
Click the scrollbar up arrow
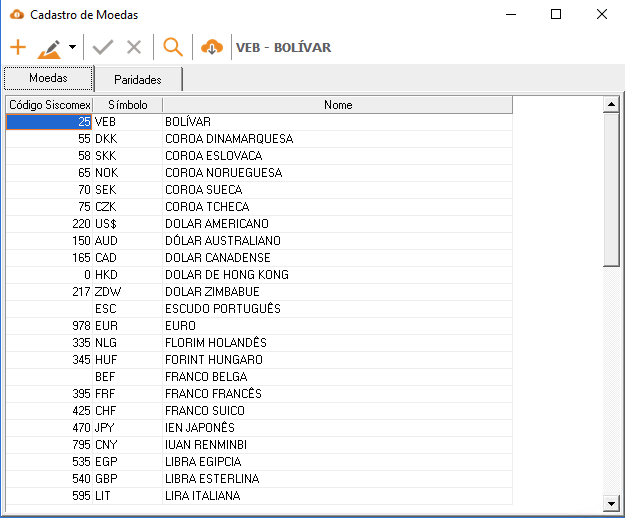click(x=611, y=105)
